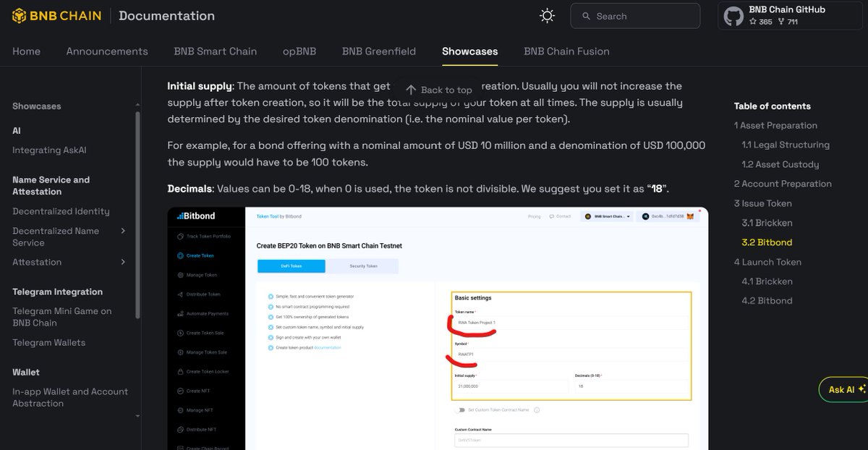Open Integrating AskAI in sidebar
868x450 pixels.
pyautogui.click(x=49, y=150)
